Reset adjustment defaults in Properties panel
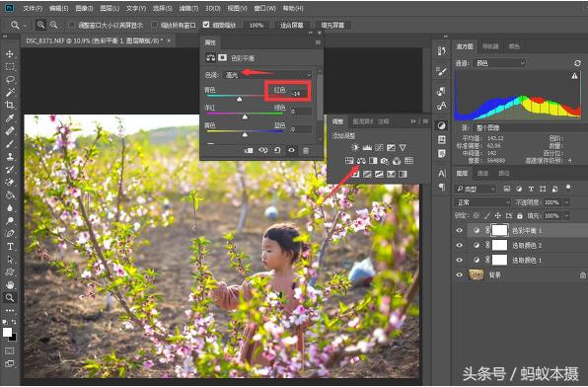This screenshot has width=588, height=387. (x=277, y=150)
